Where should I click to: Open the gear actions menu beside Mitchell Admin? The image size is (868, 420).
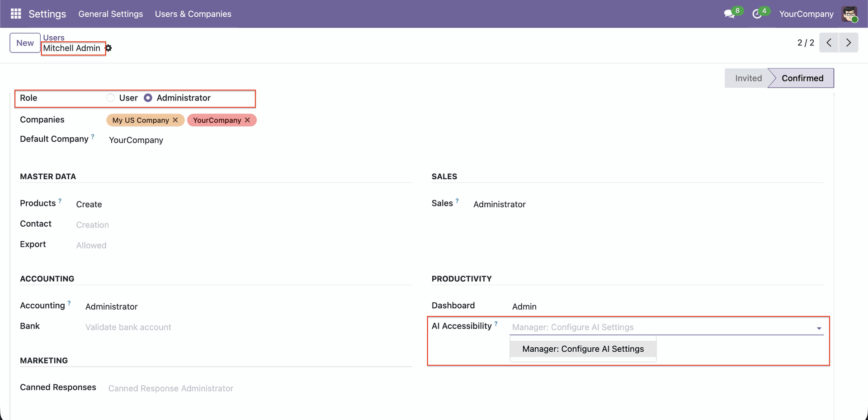click(109, 48)
